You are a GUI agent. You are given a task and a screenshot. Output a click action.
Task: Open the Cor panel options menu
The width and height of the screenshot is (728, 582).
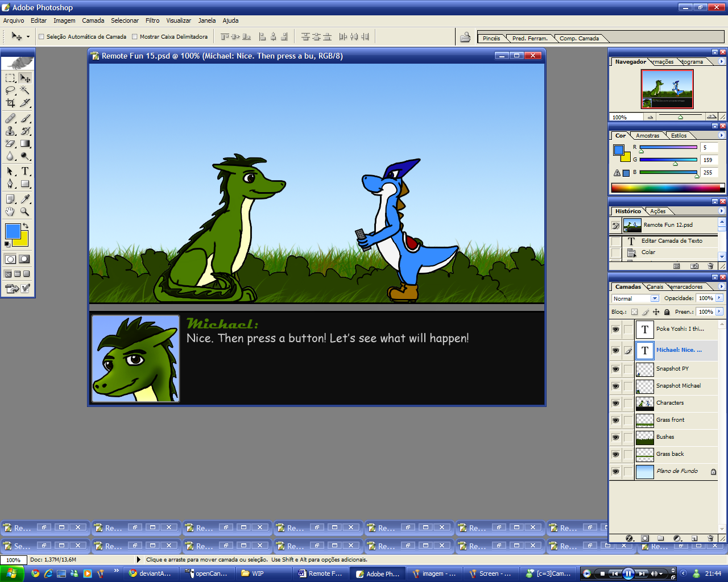pyautogui.click(x=721, y=135)
